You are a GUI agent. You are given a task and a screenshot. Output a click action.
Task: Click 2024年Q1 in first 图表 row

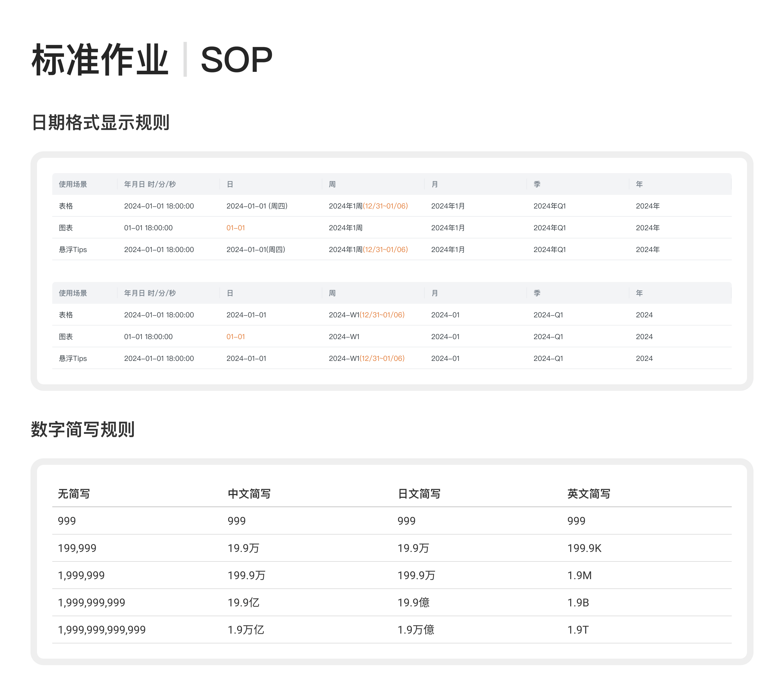pos(549,228)
